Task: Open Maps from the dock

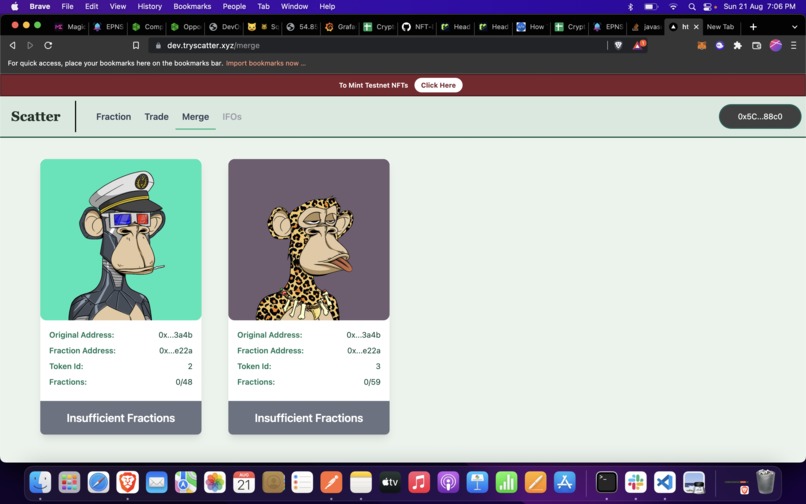Action: (186, 482)
